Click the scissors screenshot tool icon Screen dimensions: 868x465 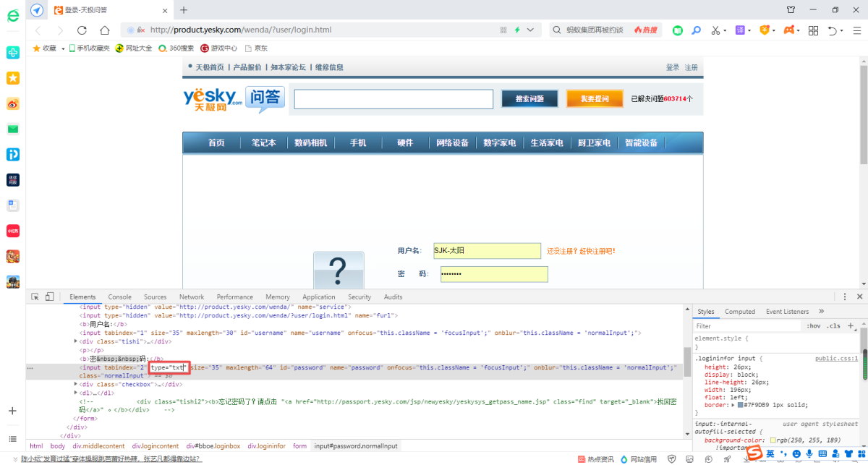coord(715,30)
